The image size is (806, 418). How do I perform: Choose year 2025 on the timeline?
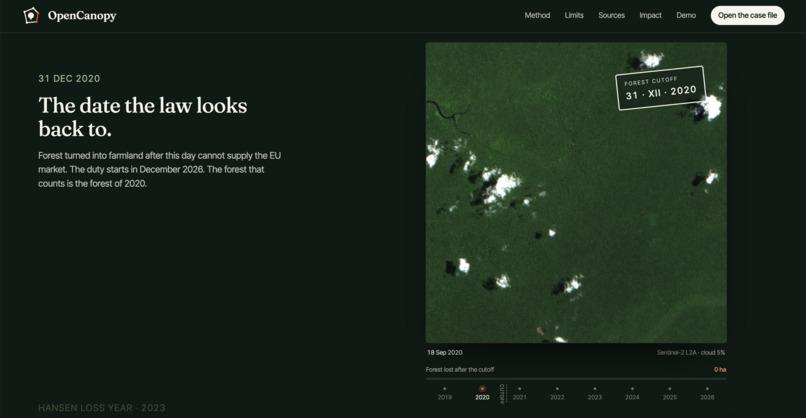pyautogui.click(x=669, y=393)
